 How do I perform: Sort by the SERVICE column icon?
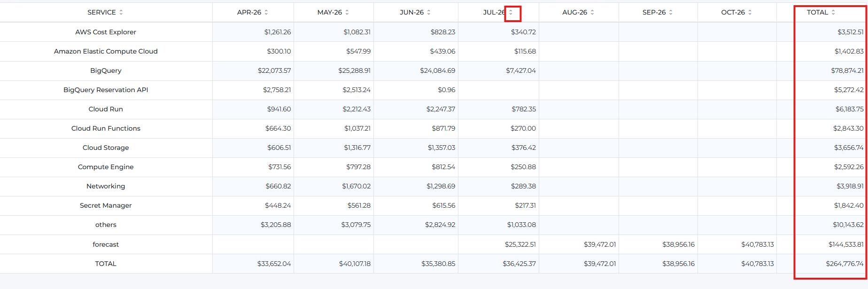coord(121,12)
